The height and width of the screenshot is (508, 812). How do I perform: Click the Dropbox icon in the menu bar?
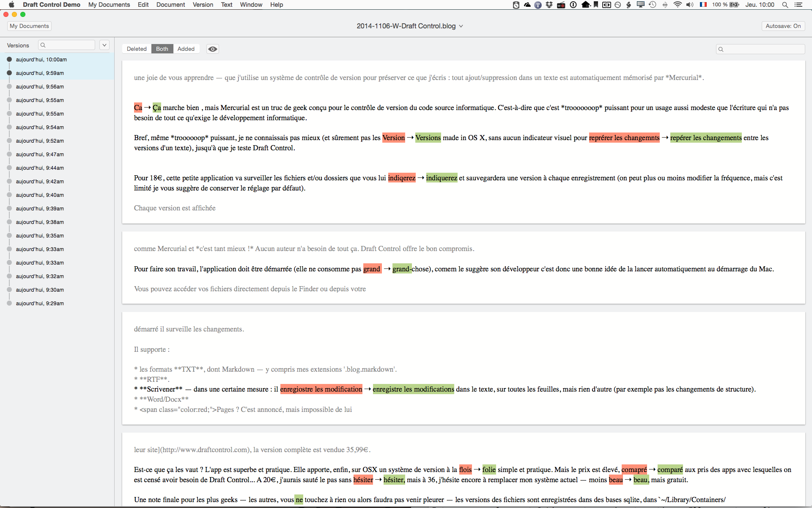pos(549,5)
